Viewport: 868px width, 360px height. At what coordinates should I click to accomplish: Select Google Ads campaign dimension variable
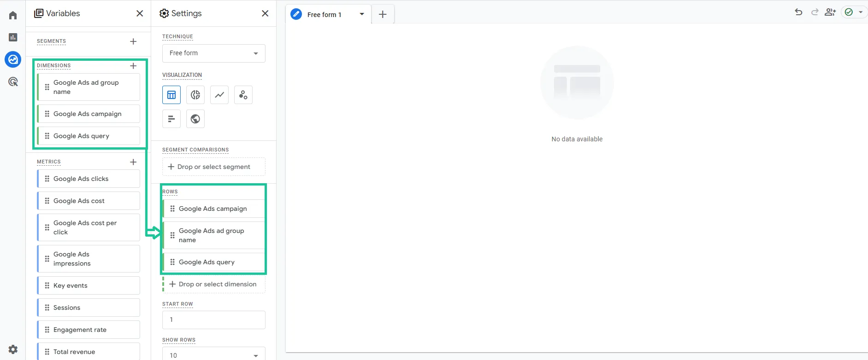click(x=89, y=114)
